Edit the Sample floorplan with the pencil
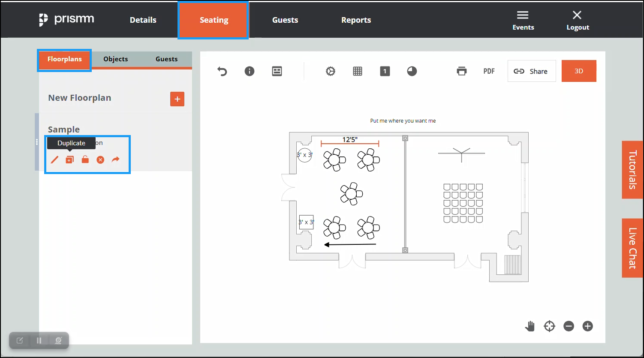Screen dimensions: 644x358 54,159
